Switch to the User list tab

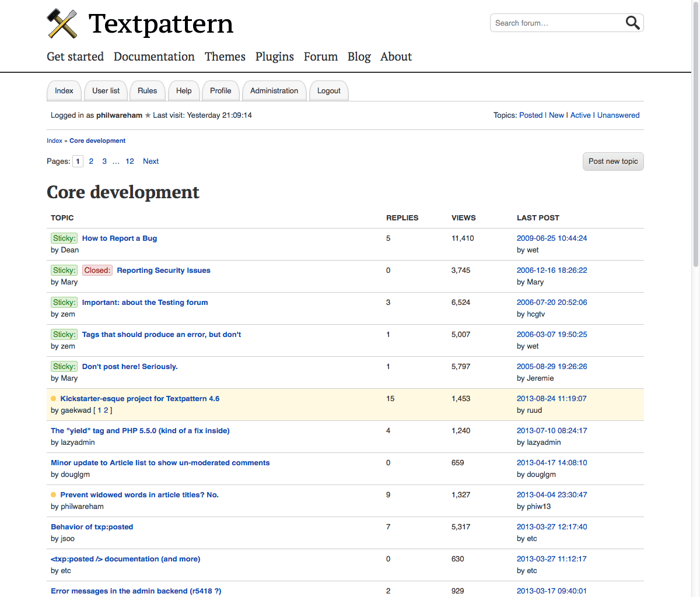pos(106,91)
